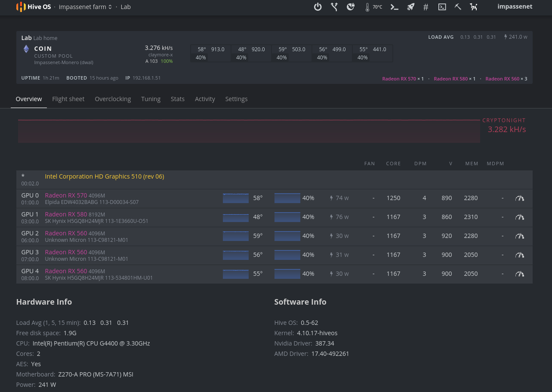The image size is (552, 392).
Task: Open the tuning gauge icon for GPU 0
Action: click(x=520, y=198)
